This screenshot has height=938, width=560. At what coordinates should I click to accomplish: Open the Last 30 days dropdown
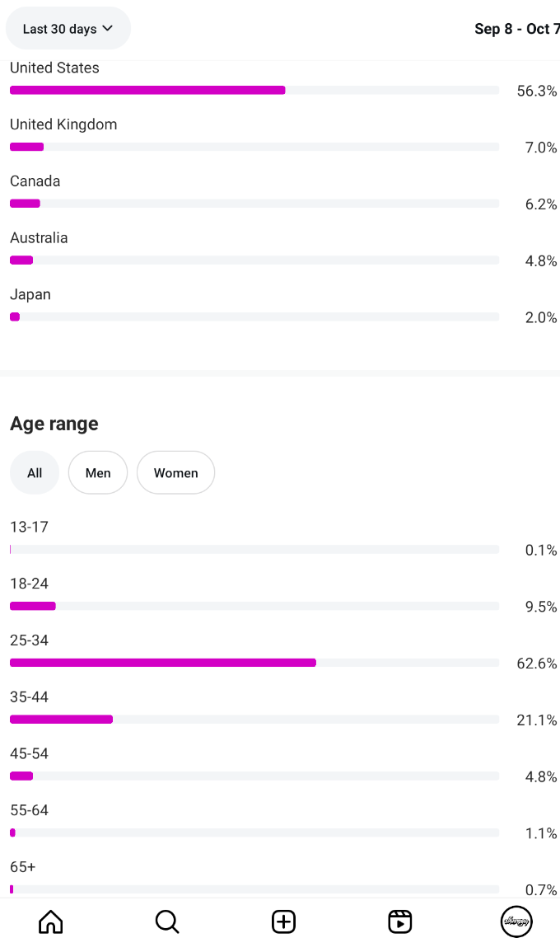pos(68,29)
